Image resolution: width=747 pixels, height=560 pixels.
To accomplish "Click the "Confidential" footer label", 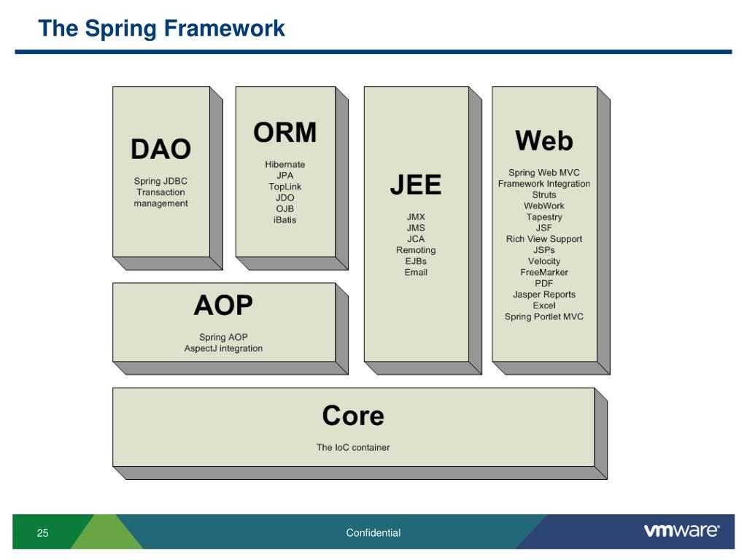I will [x=373, y=533].
